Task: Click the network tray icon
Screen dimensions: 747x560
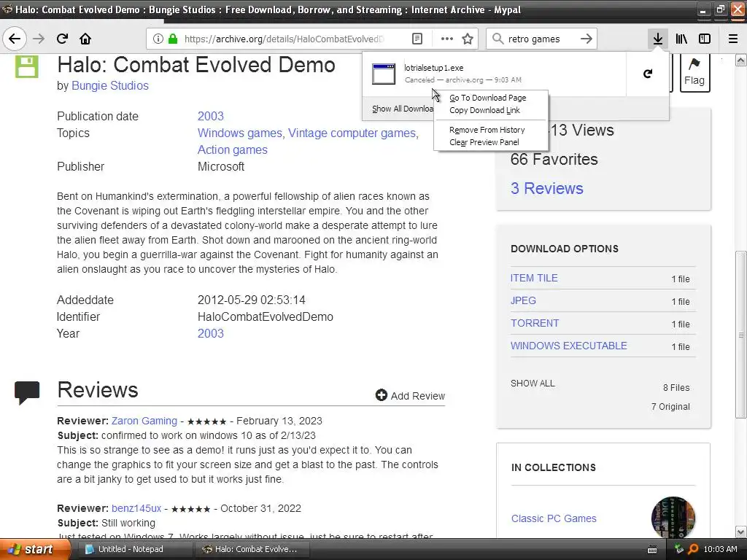Action: click(679, 549)
